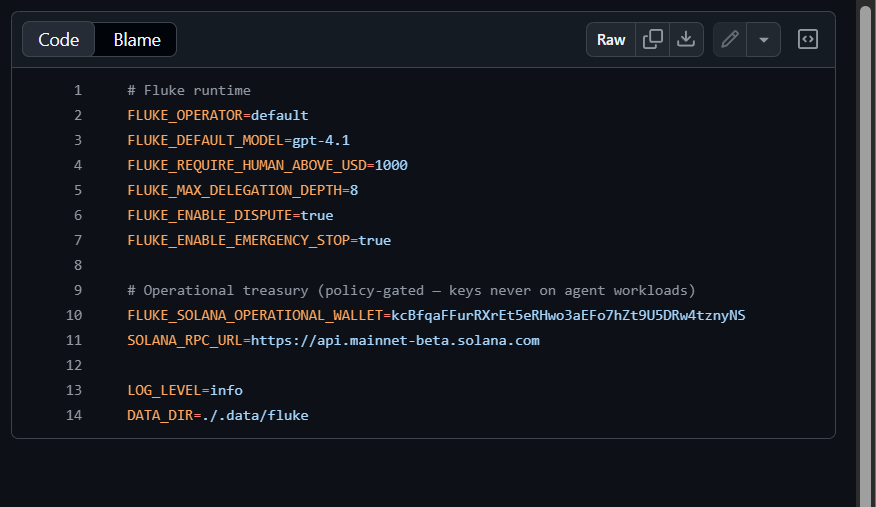The height and width of the screenshot is (507, 876).
Task: Click the '# Fluke runtime' comment
Action: [189, 90]
